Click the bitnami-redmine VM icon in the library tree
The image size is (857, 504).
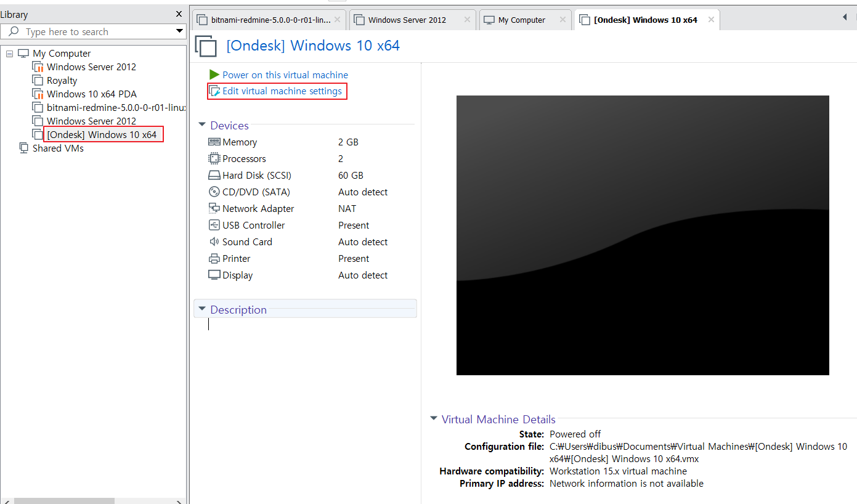38,107
